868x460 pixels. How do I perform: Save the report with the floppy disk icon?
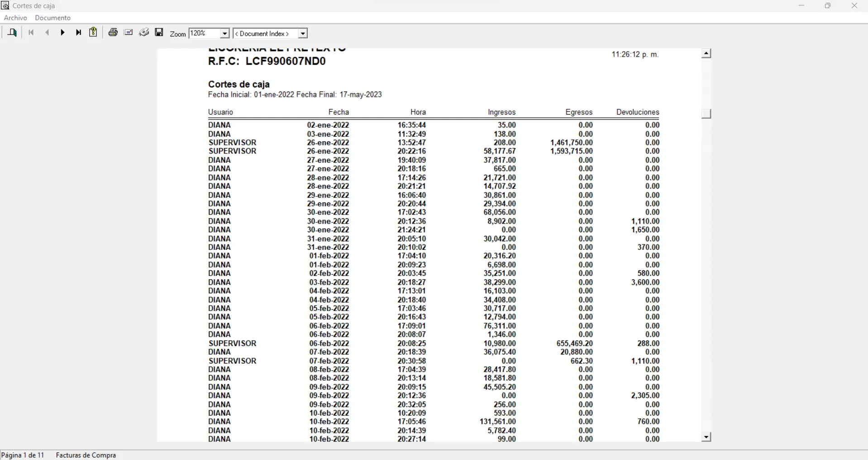159,33
